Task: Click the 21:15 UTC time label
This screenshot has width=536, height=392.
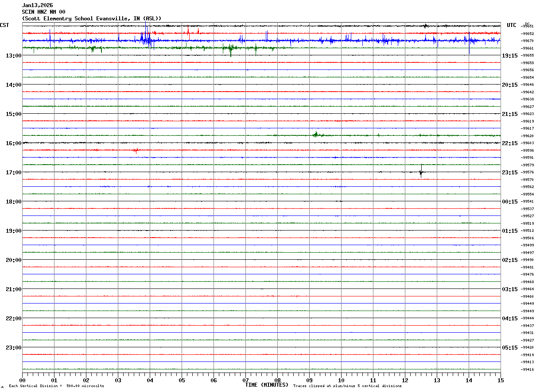Action: pos(510,114)
